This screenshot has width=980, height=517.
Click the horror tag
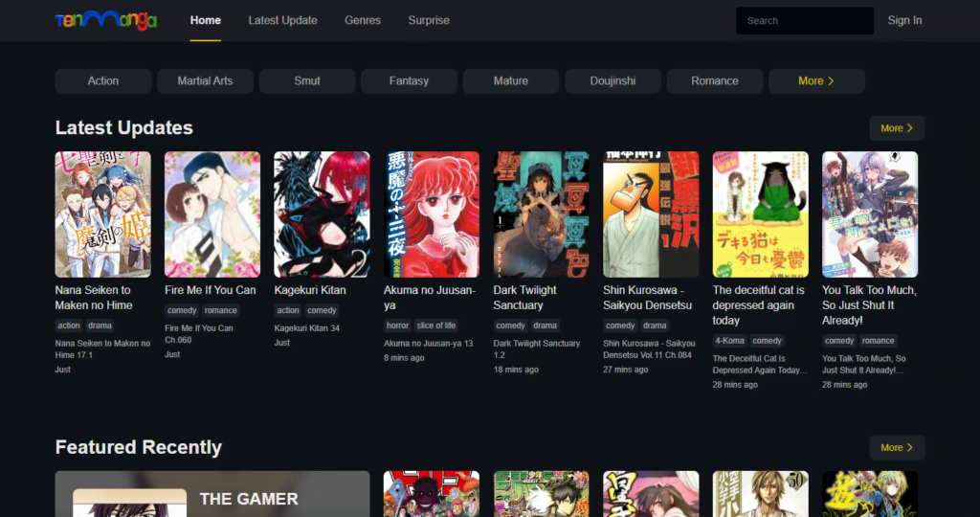[x=397, y=326]
